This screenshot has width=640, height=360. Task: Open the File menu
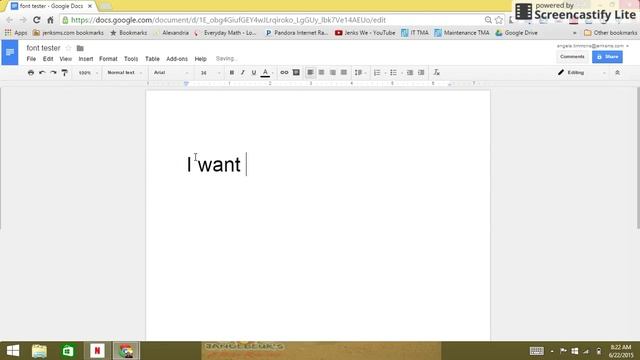31,59
